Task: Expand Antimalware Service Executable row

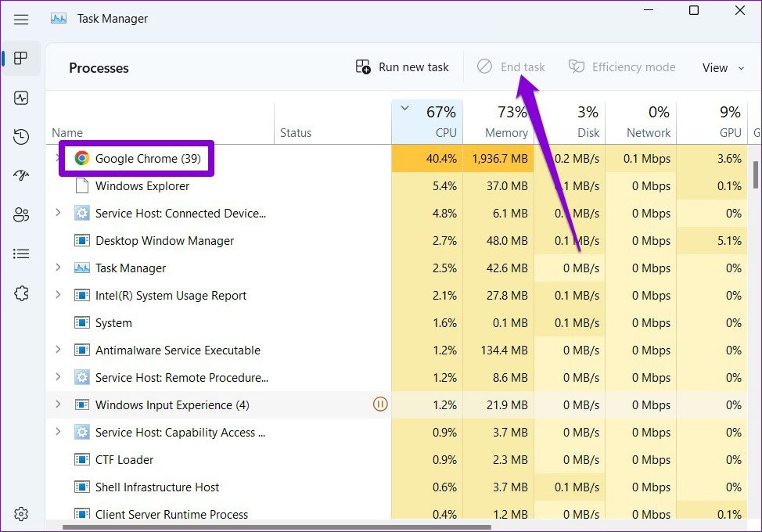Action: pyautogui.click(x=57, y=350)
